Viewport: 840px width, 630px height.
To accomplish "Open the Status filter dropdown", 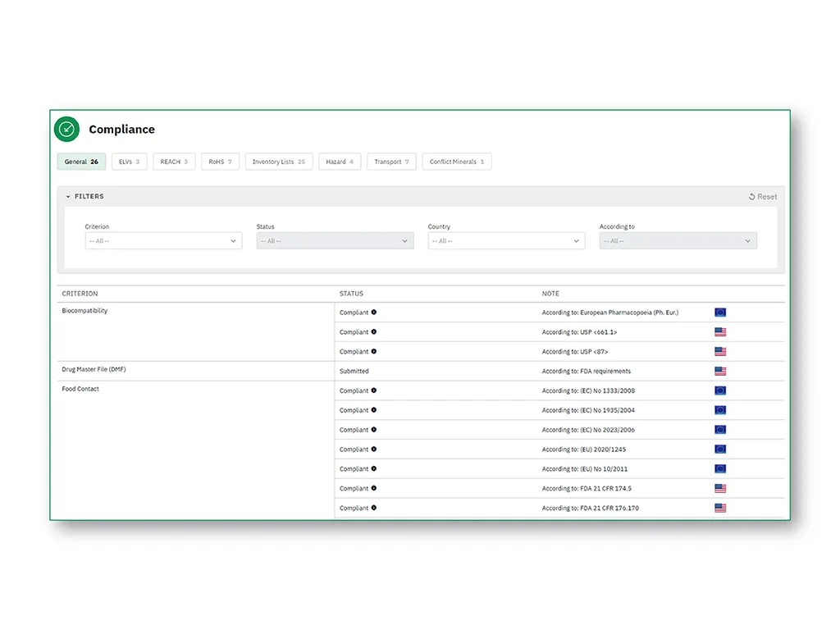I will 335,241.
